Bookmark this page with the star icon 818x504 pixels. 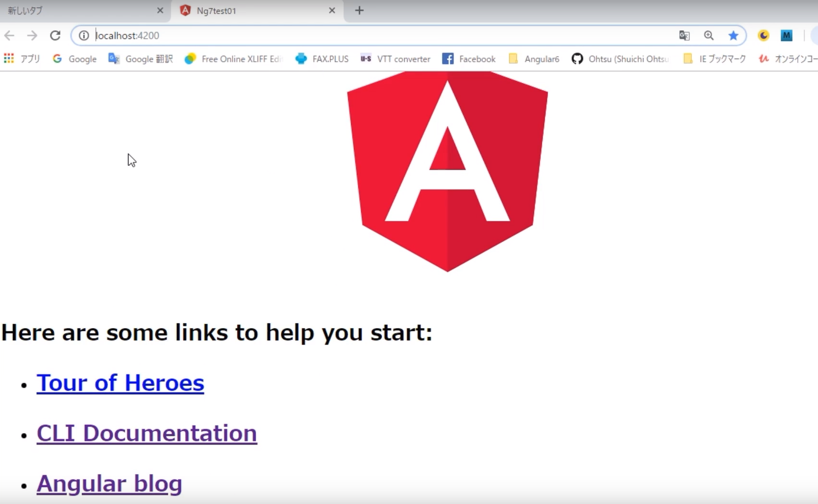coord(733,35)
